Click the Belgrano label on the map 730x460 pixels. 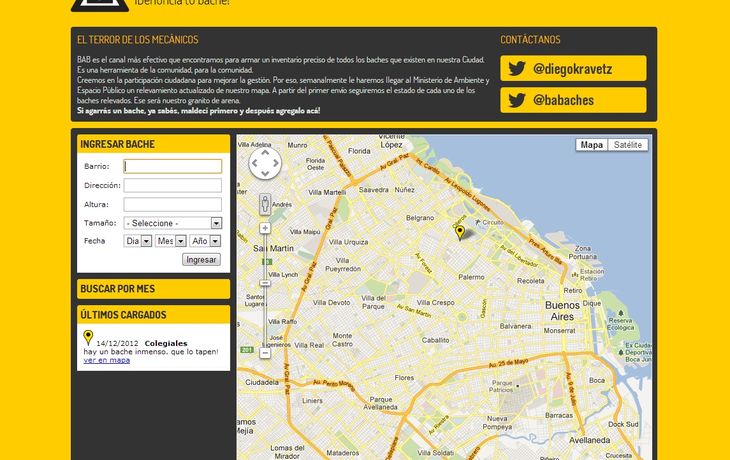[420, 218]
